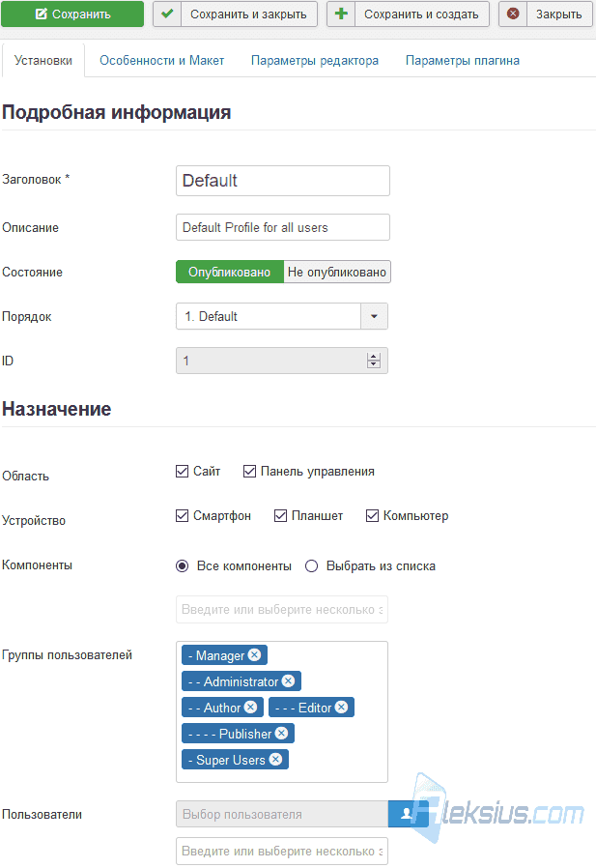The image size is (596, 868).
Task: Click the red cancel icon of Закрыть
Action: pos(513,14)
